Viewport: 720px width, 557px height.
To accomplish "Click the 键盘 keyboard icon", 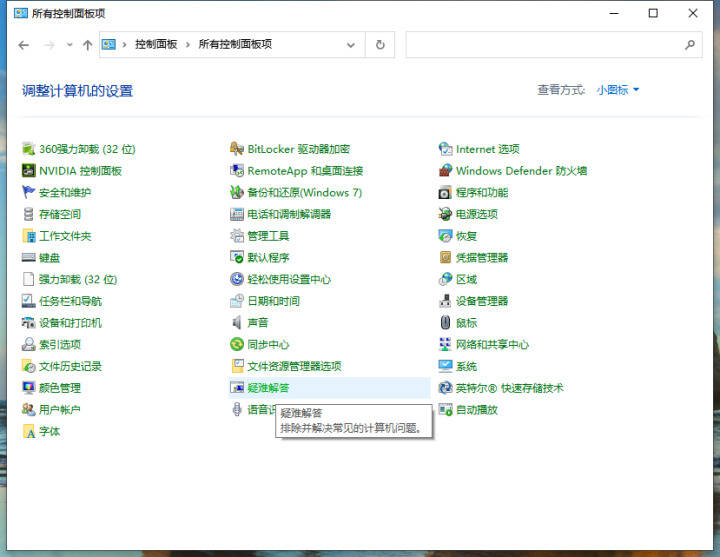I will point(28,258).
